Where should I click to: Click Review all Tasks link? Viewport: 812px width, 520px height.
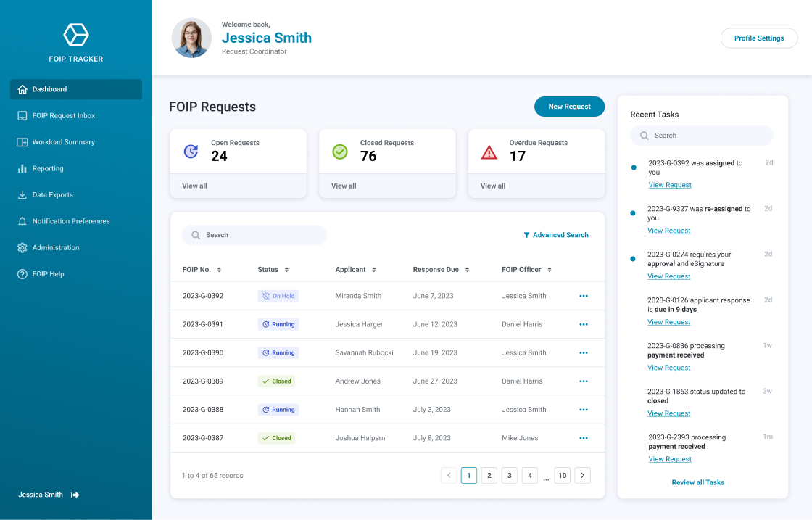point(697,482)
